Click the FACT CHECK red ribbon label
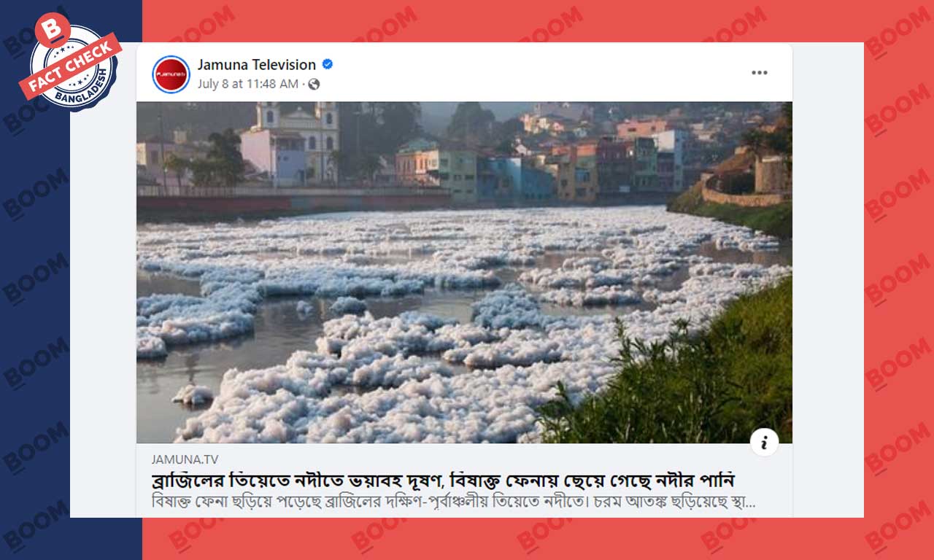The image size is (934, 560). pos(70,66)
